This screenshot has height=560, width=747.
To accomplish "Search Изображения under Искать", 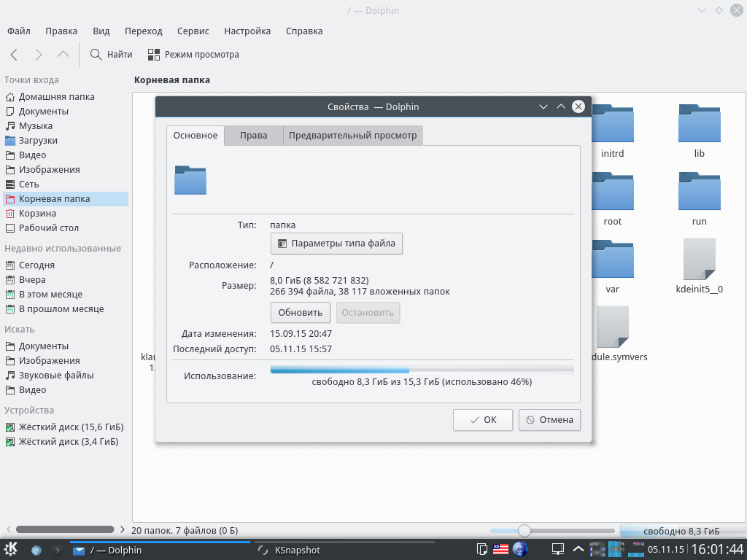I will (64, 361).
